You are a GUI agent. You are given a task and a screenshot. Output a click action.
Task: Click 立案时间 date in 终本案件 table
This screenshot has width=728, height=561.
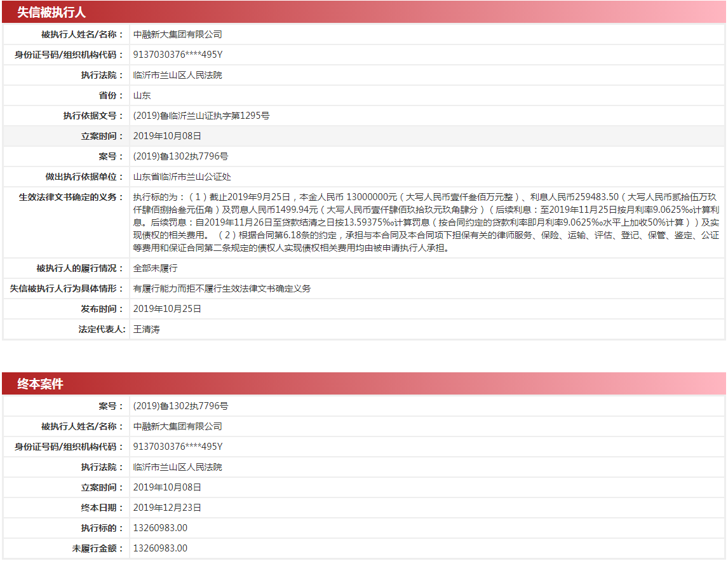pos(167,488)
